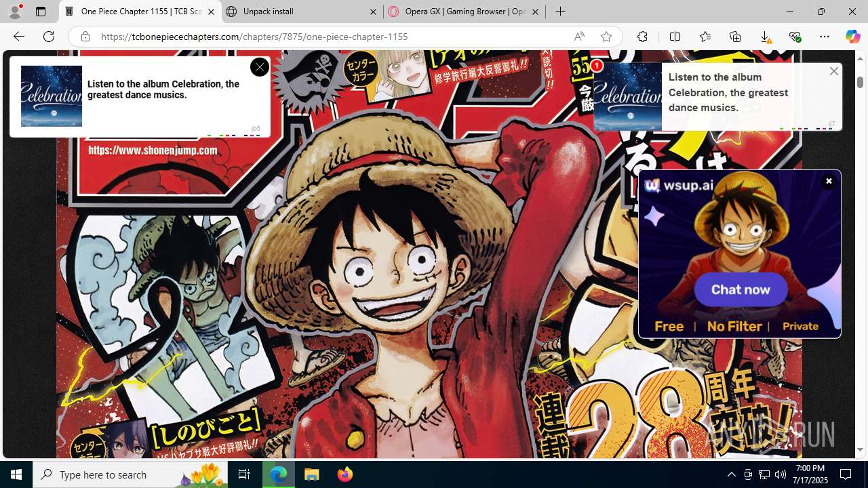
Task: Open Windows notification center
Action: pos(846,474)
